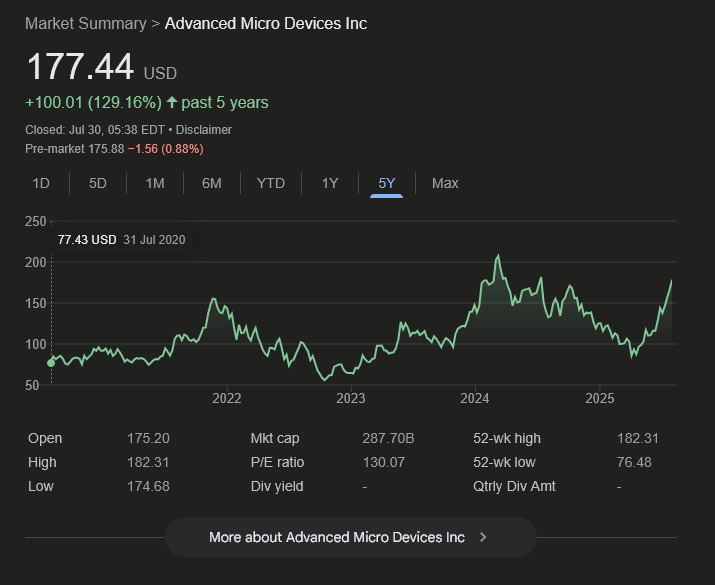Click the 100 y-axis label
The height and width of the screenshot is (585, 715).
36,345
